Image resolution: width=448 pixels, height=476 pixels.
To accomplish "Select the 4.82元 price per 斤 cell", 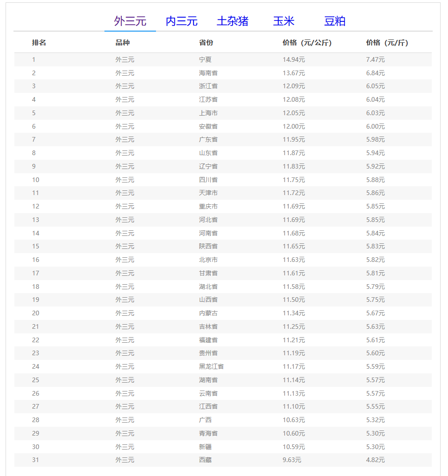I will coord(375,460).
